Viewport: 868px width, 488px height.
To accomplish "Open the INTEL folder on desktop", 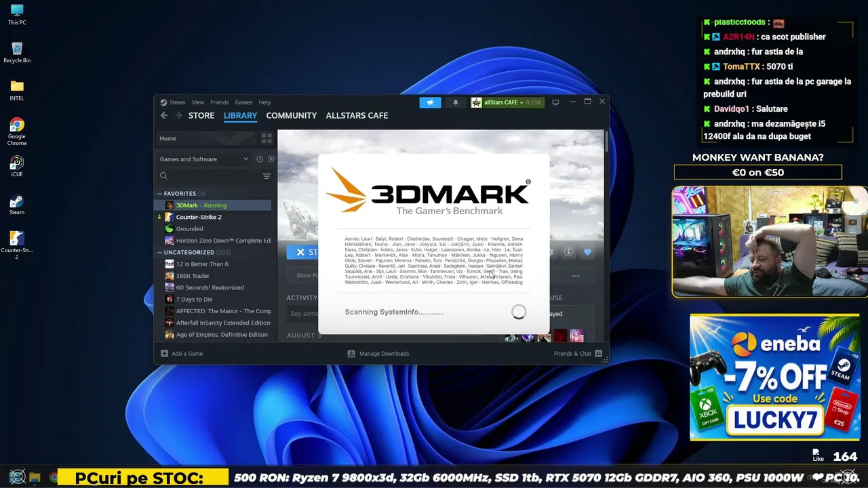I will pos(17,90).
